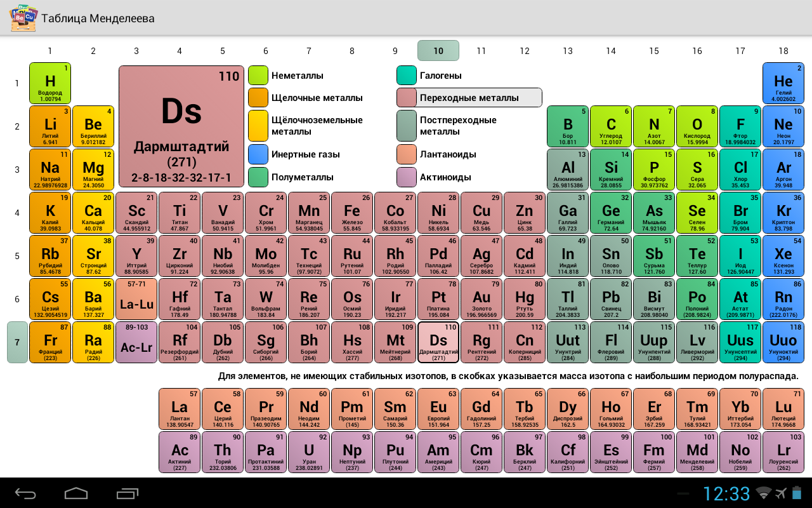Select the Mercury (Hg) element tile
The width and height of the screenshot is (812, 508).
pos(525,299)
